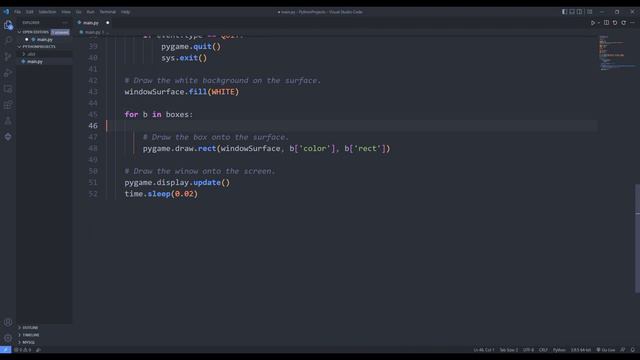This screenshot has height=360, width=640.
Task: Click Tab Size indicator in status bar
Action: click(x=509, y=350)
